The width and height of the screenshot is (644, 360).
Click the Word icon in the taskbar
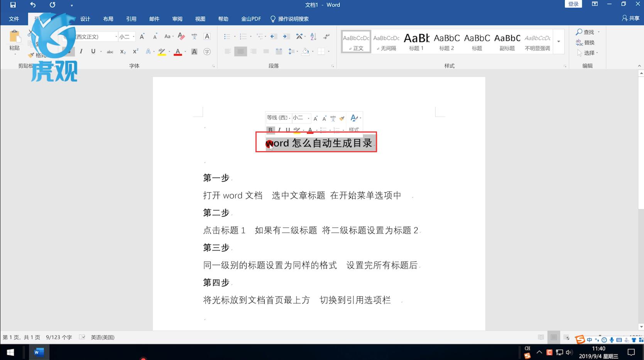pyautogui.click(x=39, y=352)
